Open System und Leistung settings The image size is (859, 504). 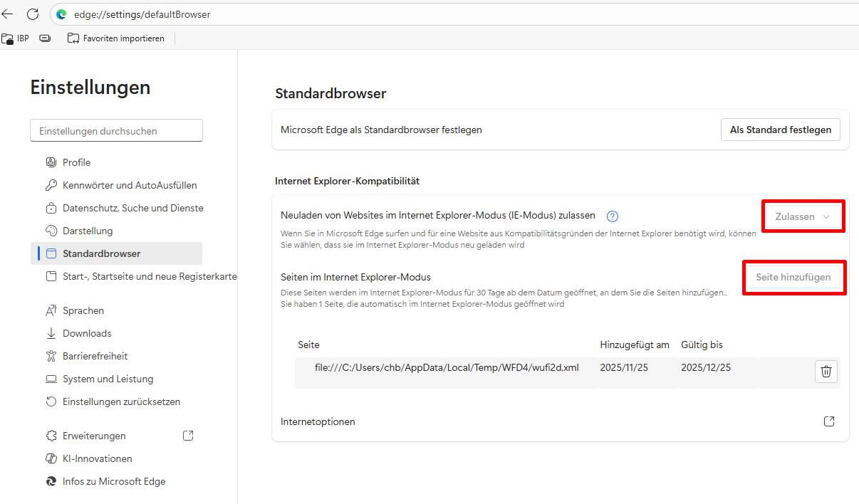pyautogui.click(x=108, y=379)
